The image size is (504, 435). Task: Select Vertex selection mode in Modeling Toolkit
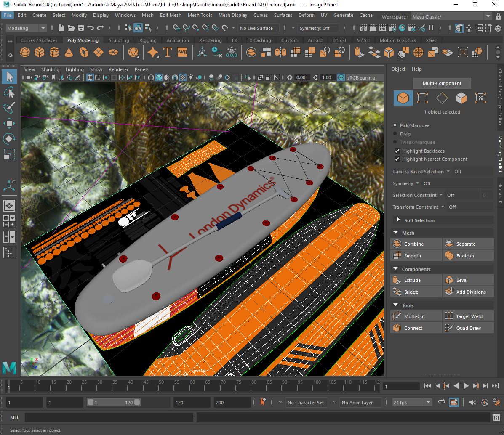click(422, 98)
